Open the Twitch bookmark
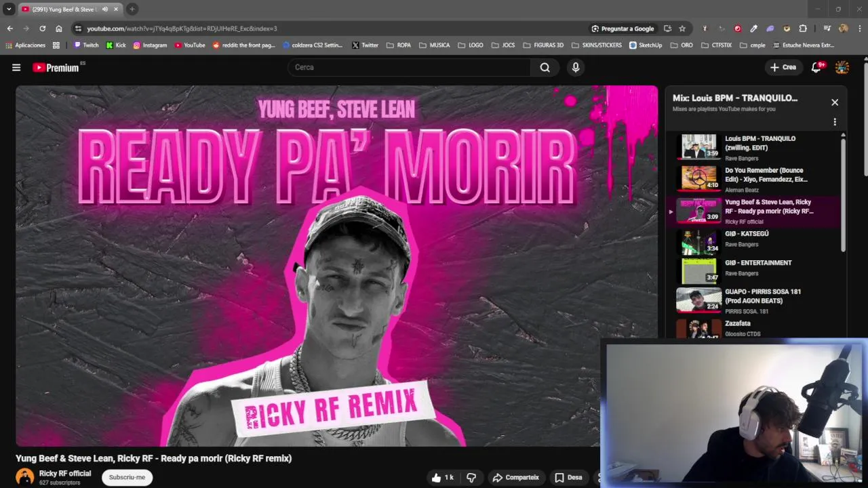The height and width of the screenshot is (488, 868). coord(86,45)
